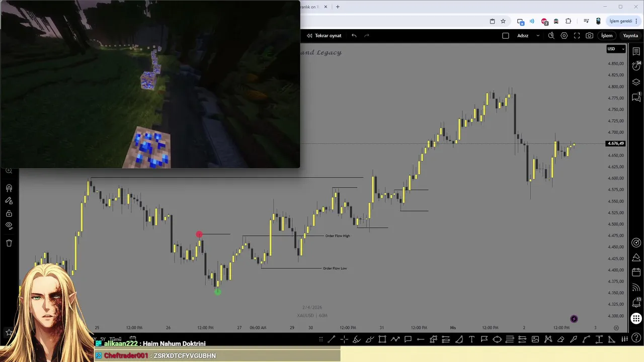Open notifications bell with 13 badge
The width and height of the screenshot is (644, 362).
click(636, 303)
